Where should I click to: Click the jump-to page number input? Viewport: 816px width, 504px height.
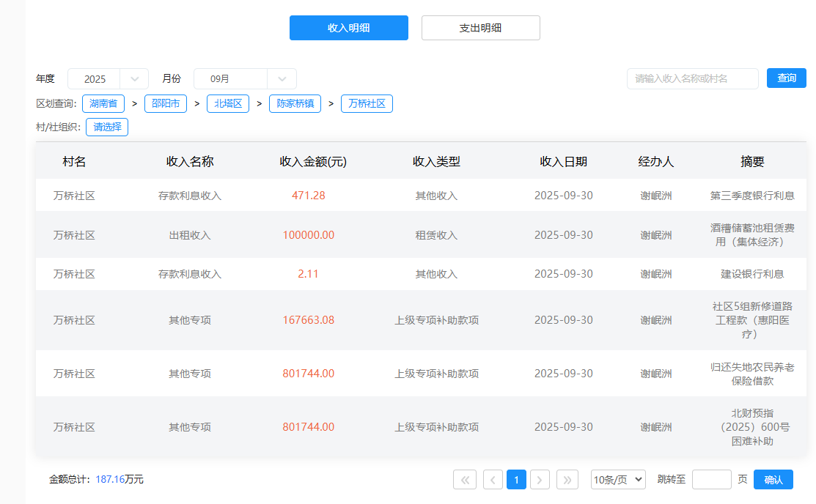[711, 480]
